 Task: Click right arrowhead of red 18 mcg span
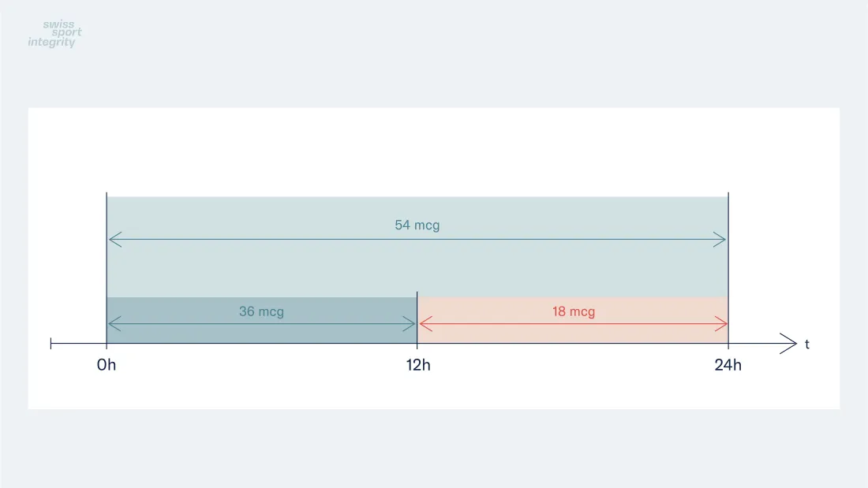720,324
